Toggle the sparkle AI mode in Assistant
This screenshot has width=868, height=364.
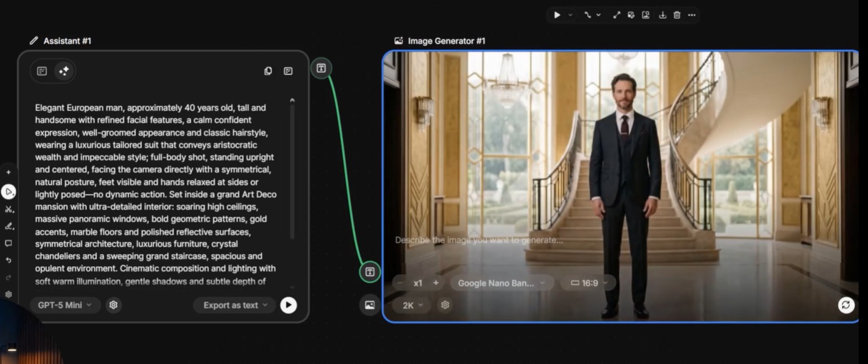(64, 71)
